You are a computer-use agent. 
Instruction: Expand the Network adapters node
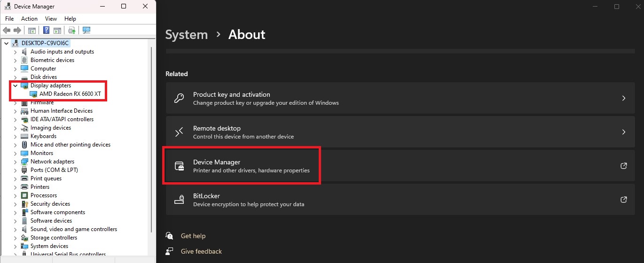(x=15, y=162)
